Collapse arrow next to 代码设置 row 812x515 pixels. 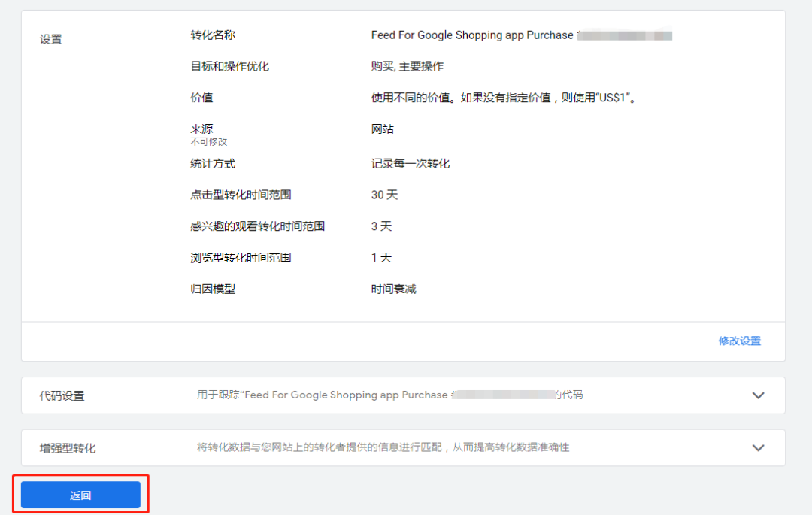[x=759, y=395]
